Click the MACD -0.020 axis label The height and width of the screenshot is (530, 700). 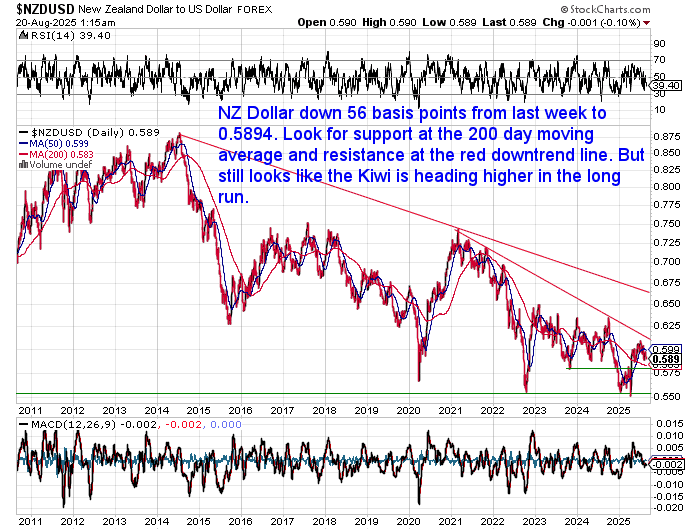[x=668, y=508]
